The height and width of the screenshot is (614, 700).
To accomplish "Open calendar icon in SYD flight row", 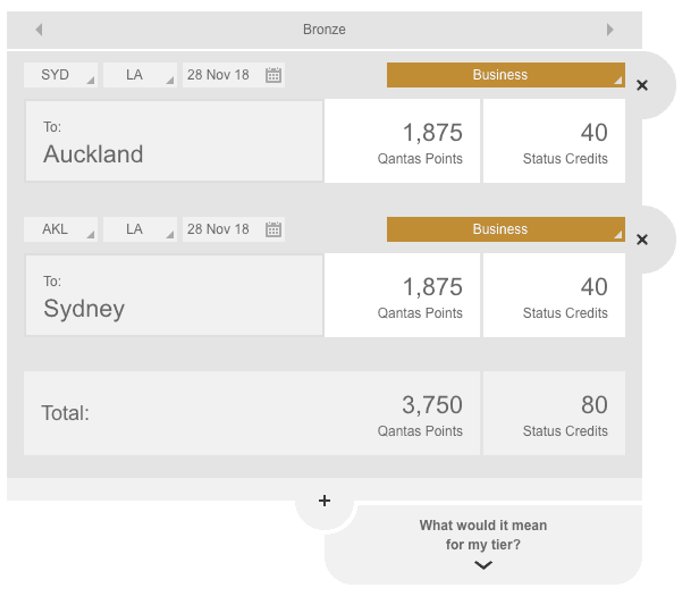I will click(273, 75).
